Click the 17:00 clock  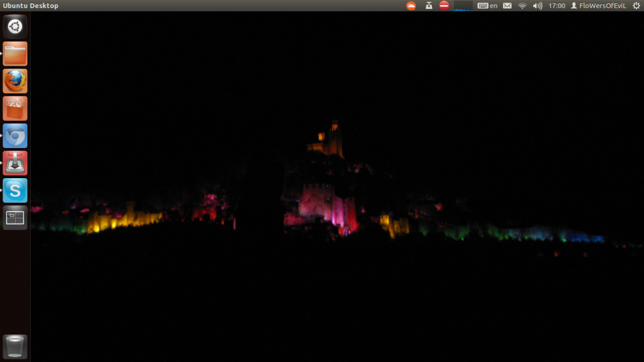[x=556, y=6]
